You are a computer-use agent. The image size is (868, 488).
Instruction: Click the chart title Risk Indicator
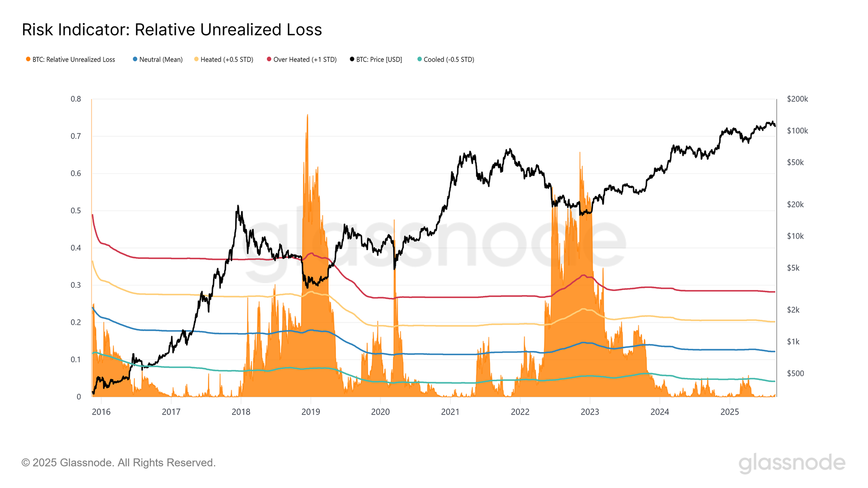tap(172, 29)
